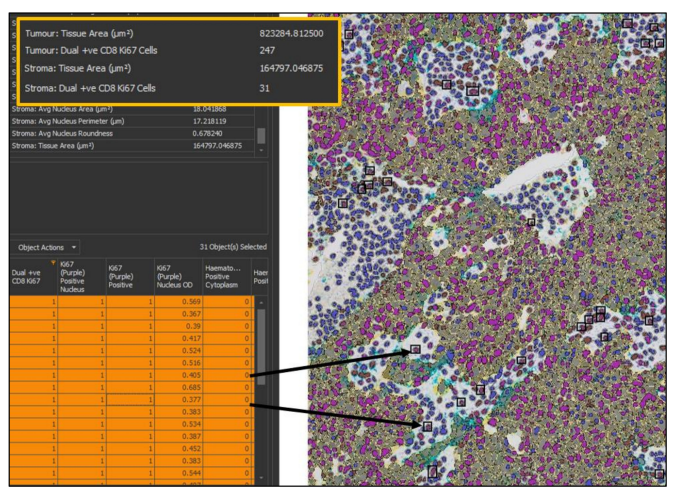
Task: Click the summary list scrollbar thumb
Action: pos(261,136)
